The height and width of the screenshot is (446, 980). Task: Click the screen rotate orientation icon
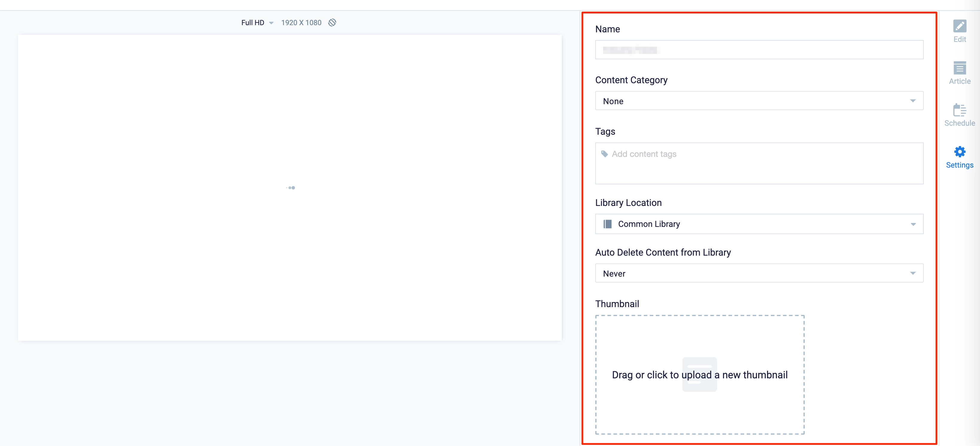[x=332, y=22]
